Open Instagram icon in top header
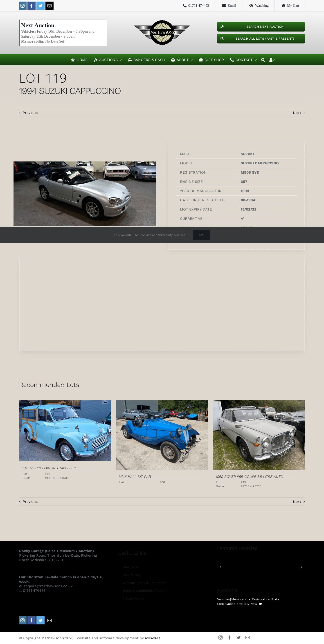This screenshot has width=324, height=644. click(23, 5)
